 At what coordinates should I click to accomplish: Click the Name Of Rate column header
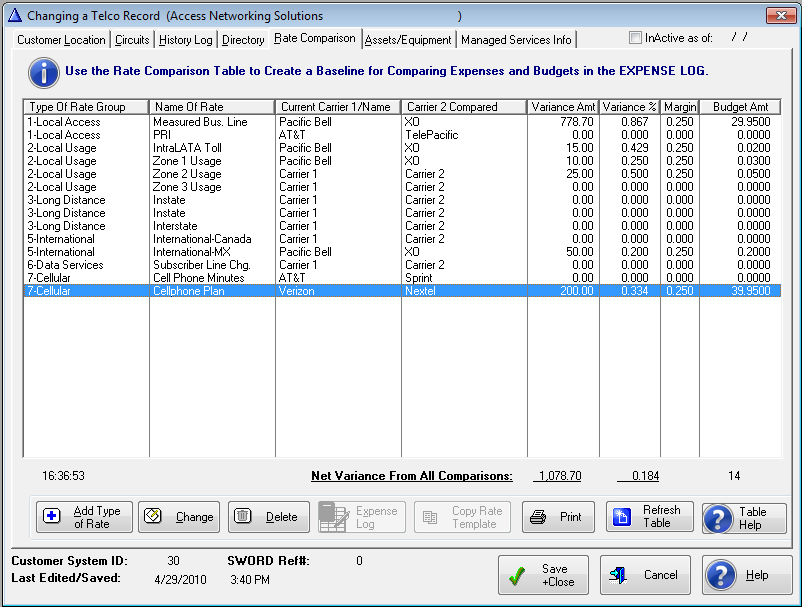click(212, 107)
